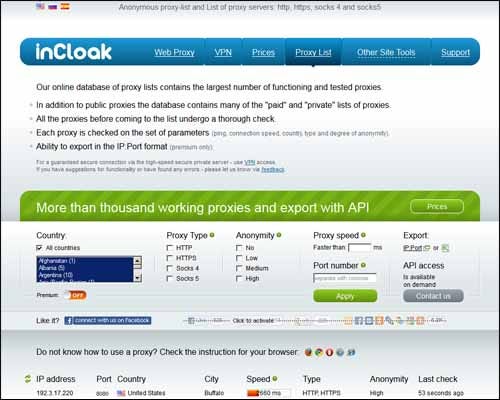Focus the Port number input field
The width and height of the screenshot is (500, 400).
coord(345,278)
